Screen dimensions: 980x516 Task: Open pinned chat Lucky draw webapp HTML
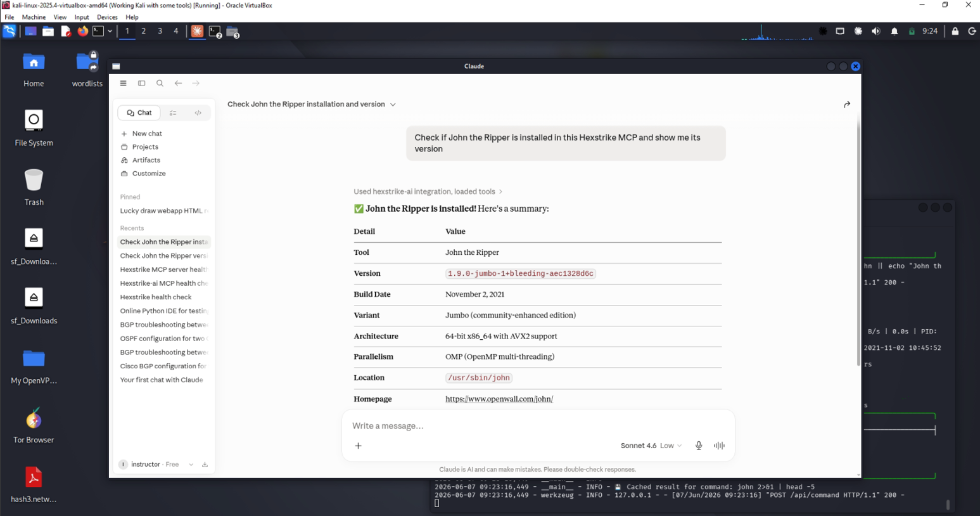164,211
